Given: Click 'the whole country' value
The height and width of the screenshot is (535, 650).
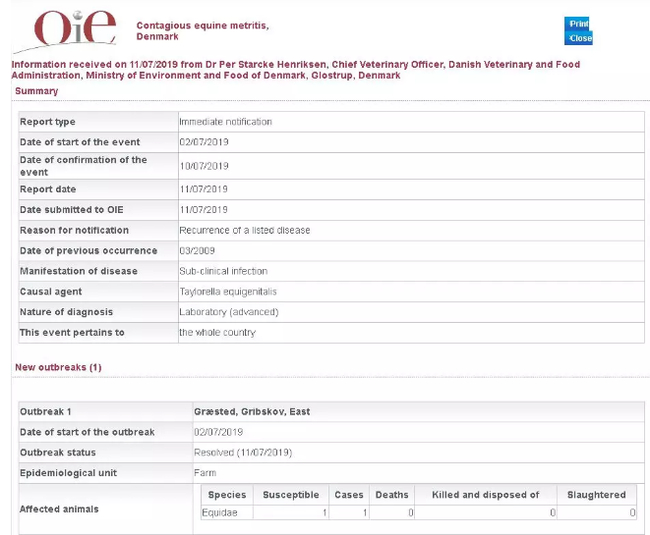Looking at the screenshot, I should [x=217, y=333].
